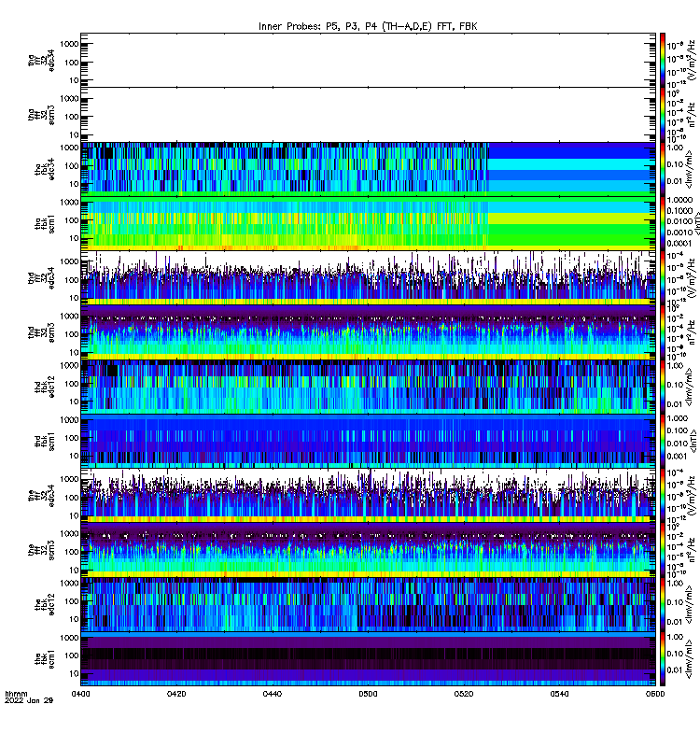Click the color bar beside tha fbk scm1 panel
The image size is (700, 747).
(x=663, y=223)
